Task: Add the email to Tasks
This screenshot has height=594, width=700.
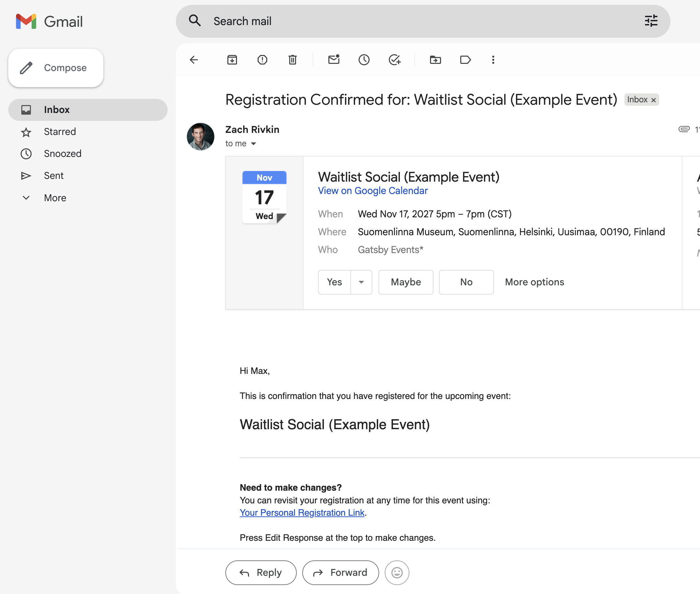Action: click(394, 60)
